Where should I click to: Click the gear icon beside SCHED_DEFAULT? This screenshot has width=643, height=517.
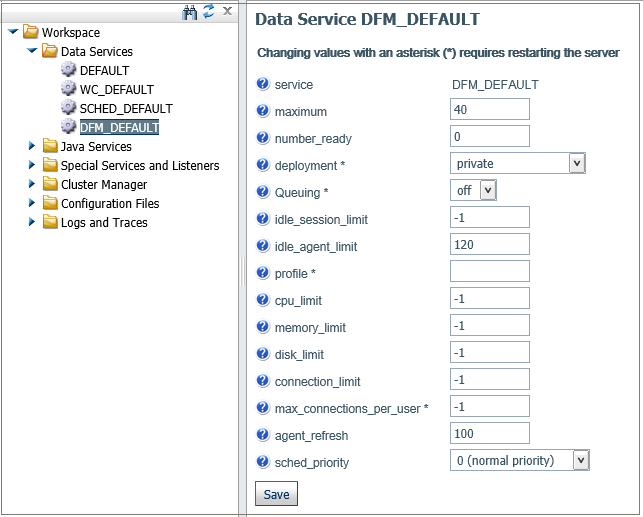click(x=68, y=107)
